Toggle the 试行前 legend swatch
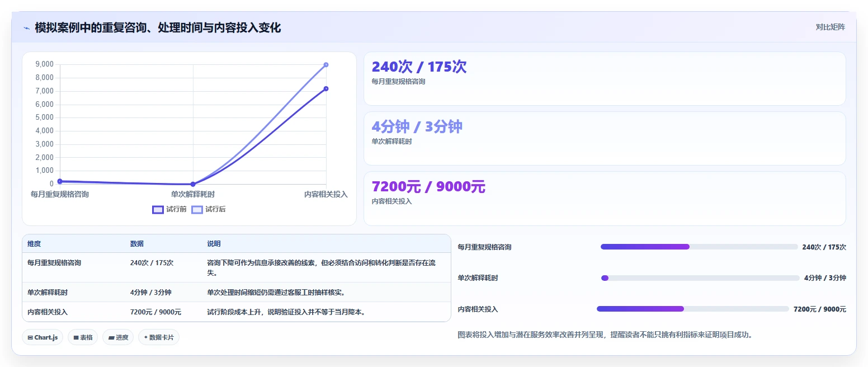 (x=158, y=210)
